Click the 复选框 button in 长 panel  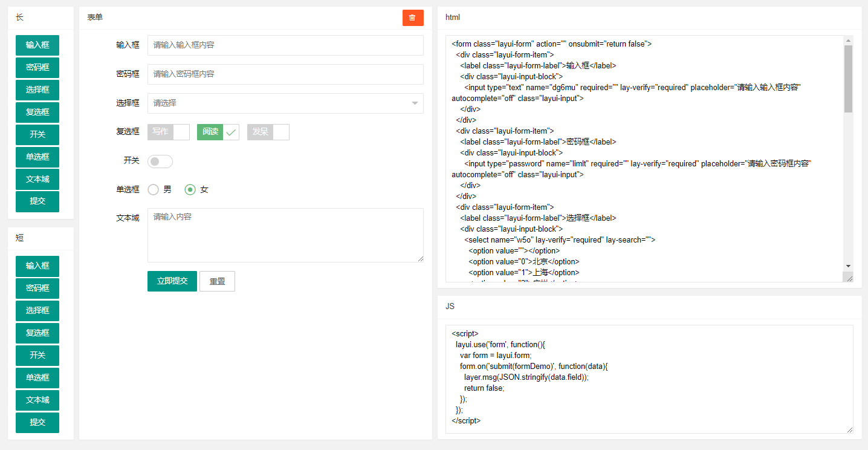37,112
